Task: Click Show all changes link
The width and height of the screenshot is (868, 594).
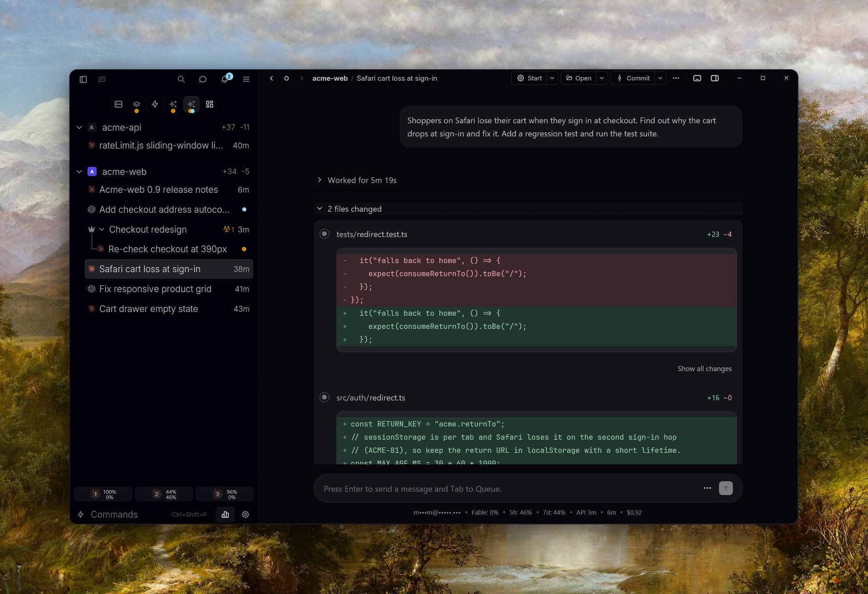Action: tap(704, 368)
